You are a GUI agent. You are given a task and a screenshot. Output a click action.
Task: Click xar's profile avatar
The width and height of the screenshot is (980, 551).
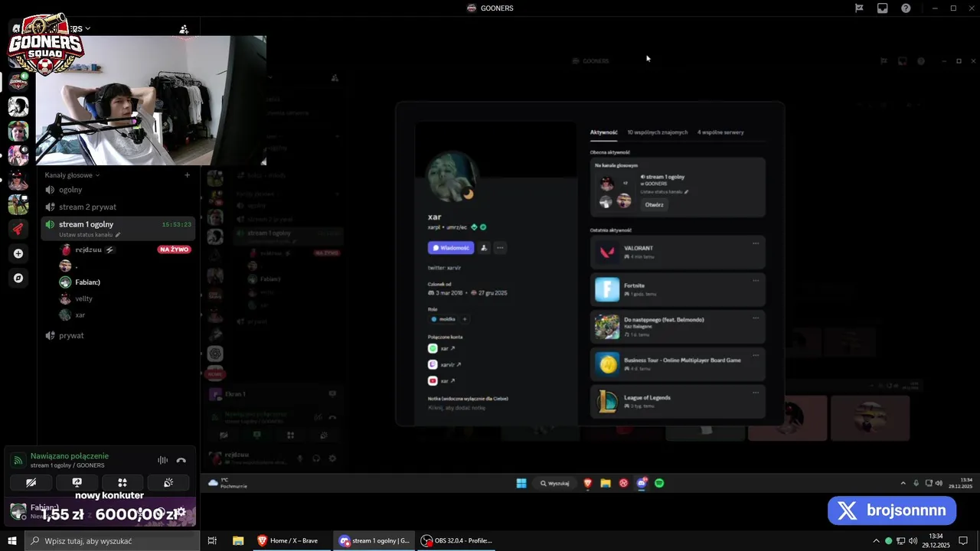point(452,177)
